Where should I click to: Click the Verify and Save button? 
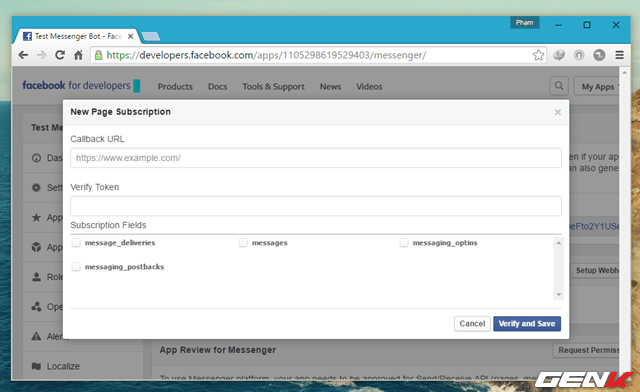[527, 324]
